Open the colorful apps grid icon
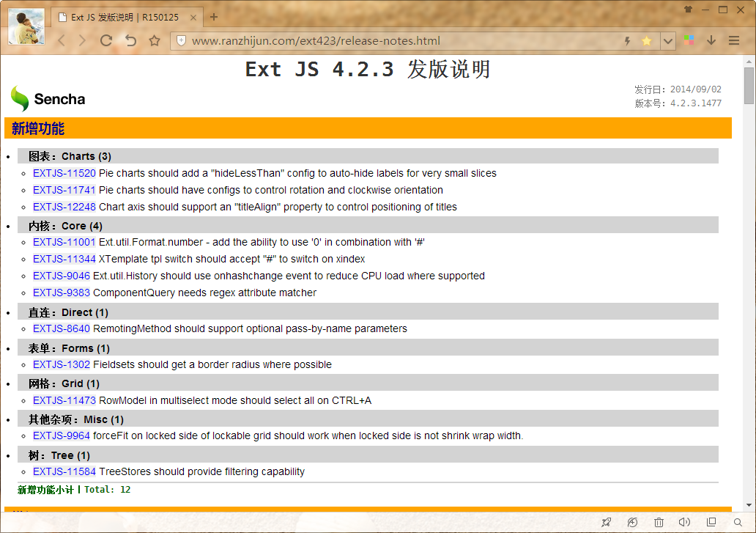 pos(689,40)
